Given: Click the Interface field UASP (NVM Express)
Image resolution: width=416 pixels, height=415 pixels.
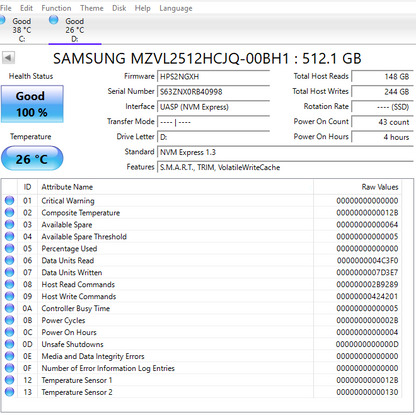Looking at the screenshot, I should click(213, 107).
